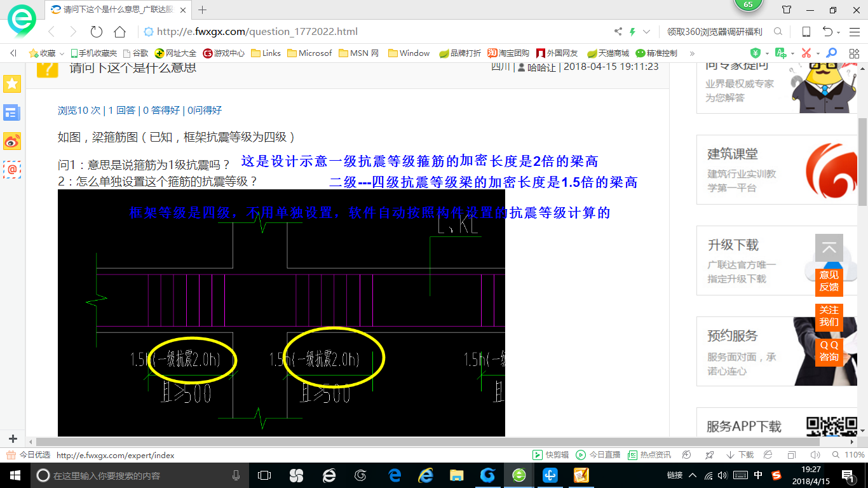Open the 精准控制 bookmark
The width and height of the screenshot is (868, 488).
[x=656, y=53]
